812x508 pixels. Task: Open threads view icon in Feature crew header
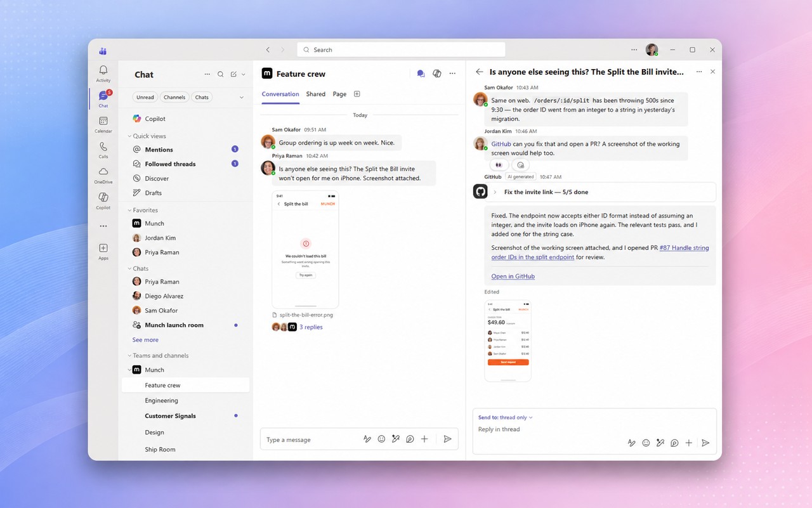click(421, 74)
